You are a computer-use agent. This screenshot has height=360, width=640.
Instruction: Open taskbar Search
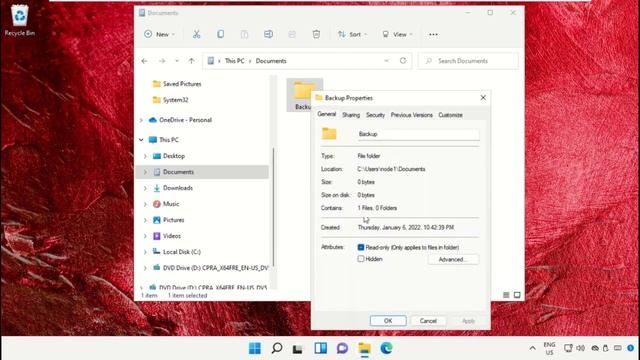coord(277,348)
